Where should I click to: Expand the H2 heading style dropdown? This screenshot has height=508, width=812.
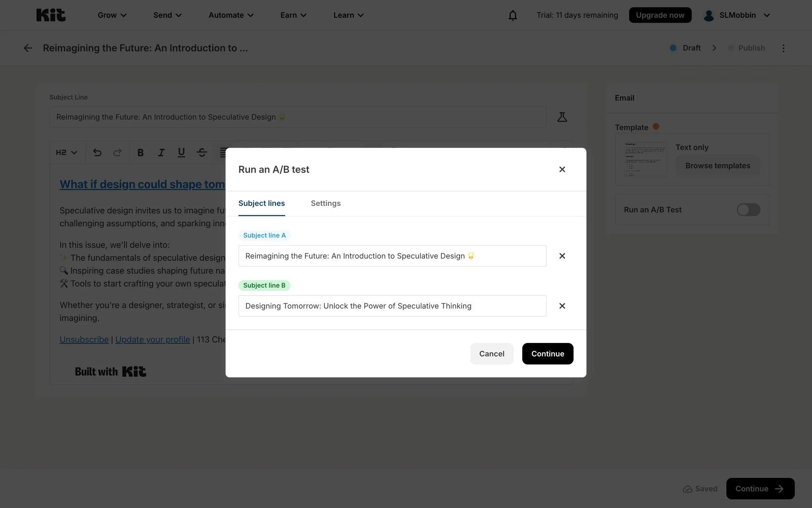point(66,152)
